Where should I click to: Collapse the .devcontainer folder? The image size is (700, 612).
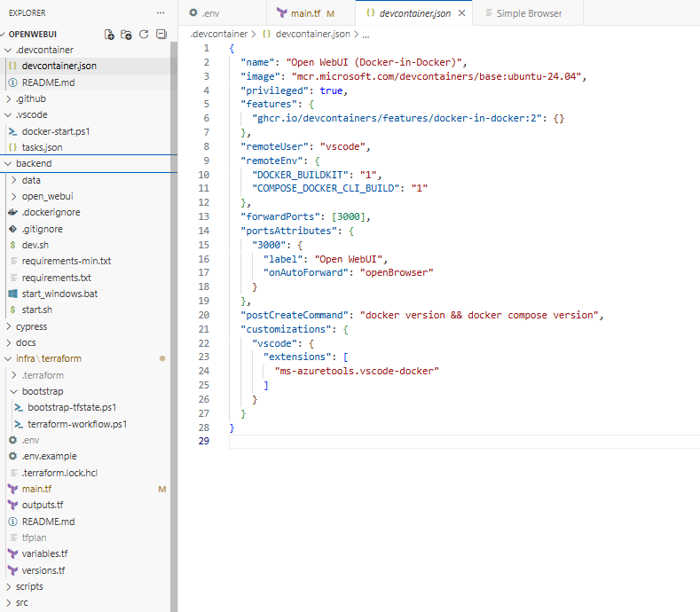click(x=43, y=50)
